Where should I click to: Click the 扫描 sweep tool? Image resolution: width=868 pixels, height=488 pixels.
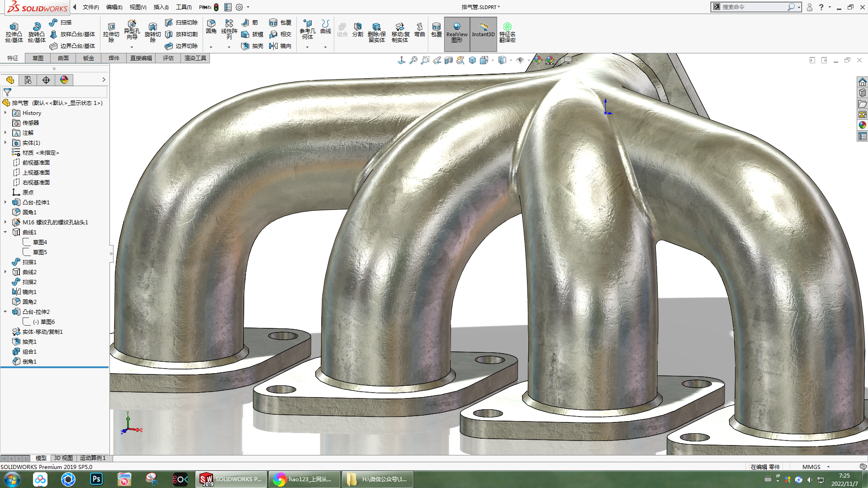point(60,22)
